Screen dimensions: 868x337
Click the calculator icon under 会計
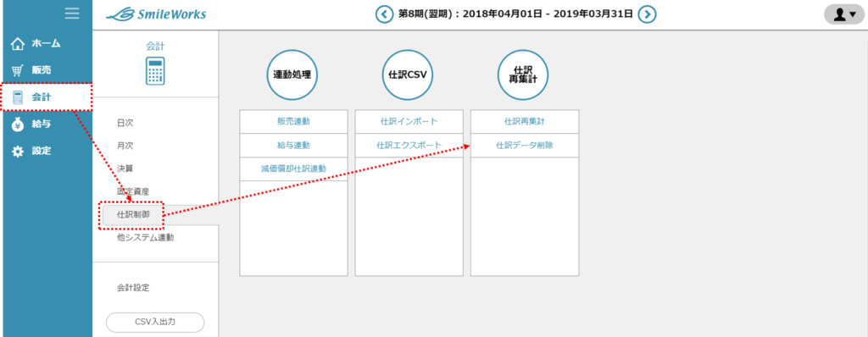(x=155, y=71)
